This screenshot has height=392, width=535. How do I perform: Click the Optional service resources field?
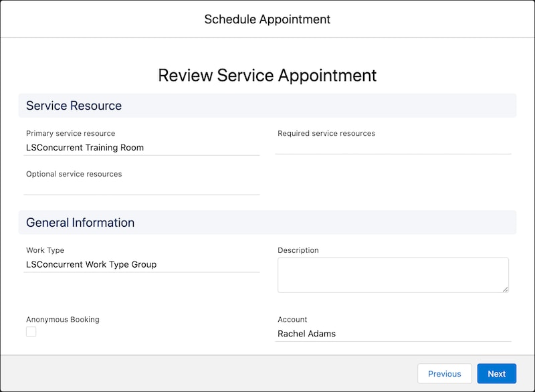click(142, 188)
